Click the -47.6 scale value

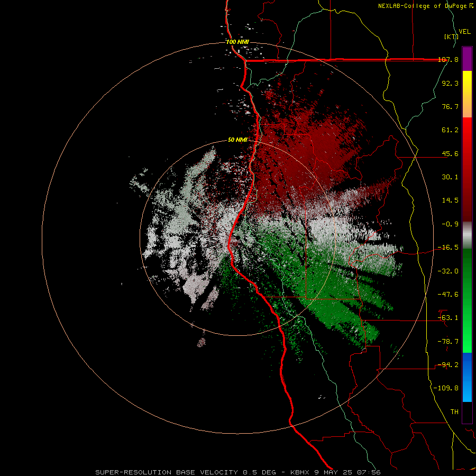(448, 295)
